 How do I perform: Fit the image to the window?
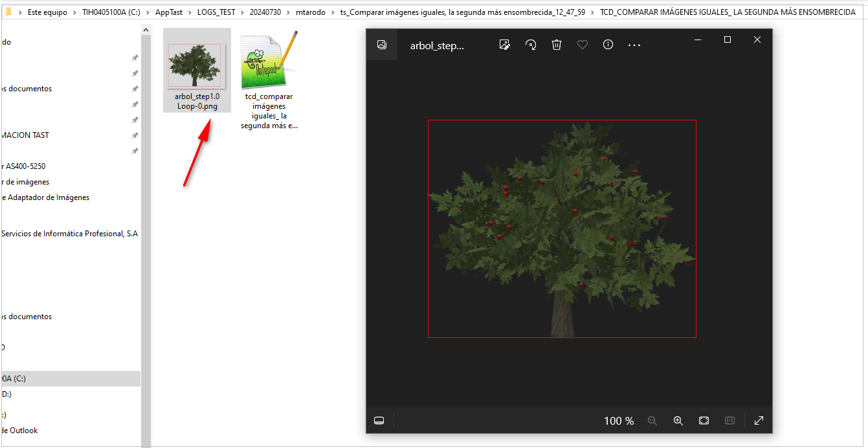pos(704,421)
